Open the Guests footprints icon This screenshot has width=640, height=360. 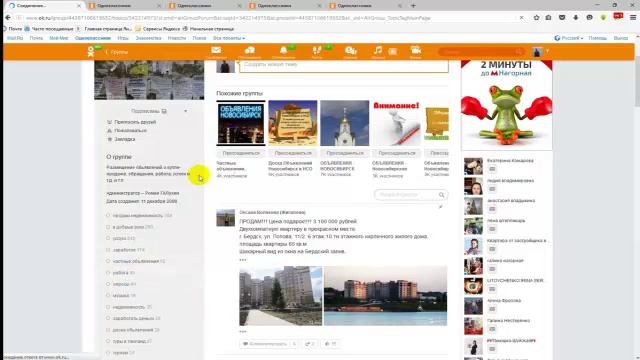pyautogui.click(x=317, y=51)
